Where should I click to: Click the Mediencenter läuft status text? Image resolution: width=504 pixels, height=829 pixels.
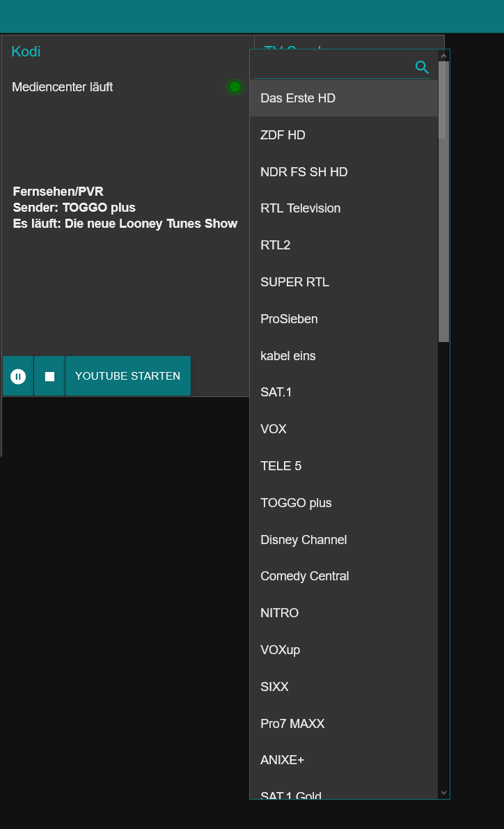point(63,86)
